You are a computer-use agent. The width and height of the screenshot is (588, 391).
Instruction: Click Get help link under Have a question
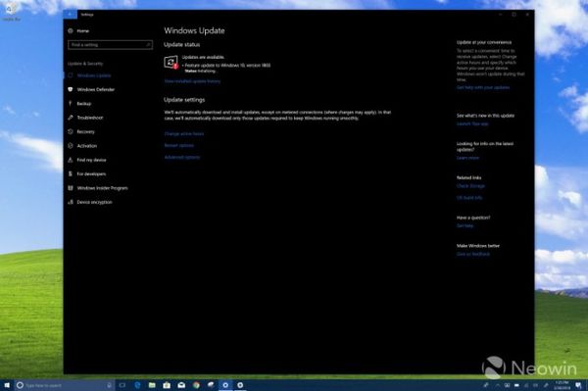tap(465, 225)
